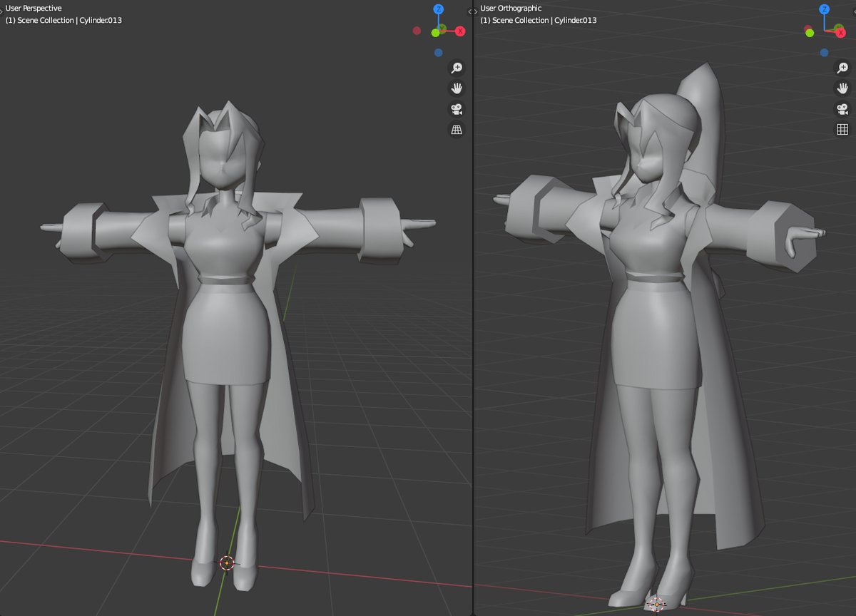Click dim blue negative Z dot in left gizmo

[438, 53]
